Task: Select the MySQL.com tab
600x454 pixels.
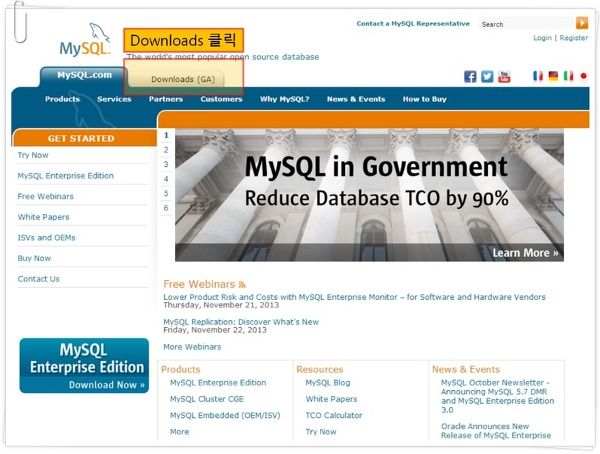Action: (x=84, y=75)
